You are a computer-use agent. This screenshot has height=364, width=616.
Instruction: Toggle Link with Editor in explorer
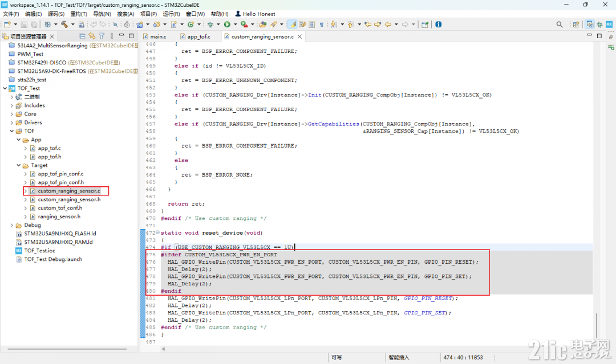[92, 36]
